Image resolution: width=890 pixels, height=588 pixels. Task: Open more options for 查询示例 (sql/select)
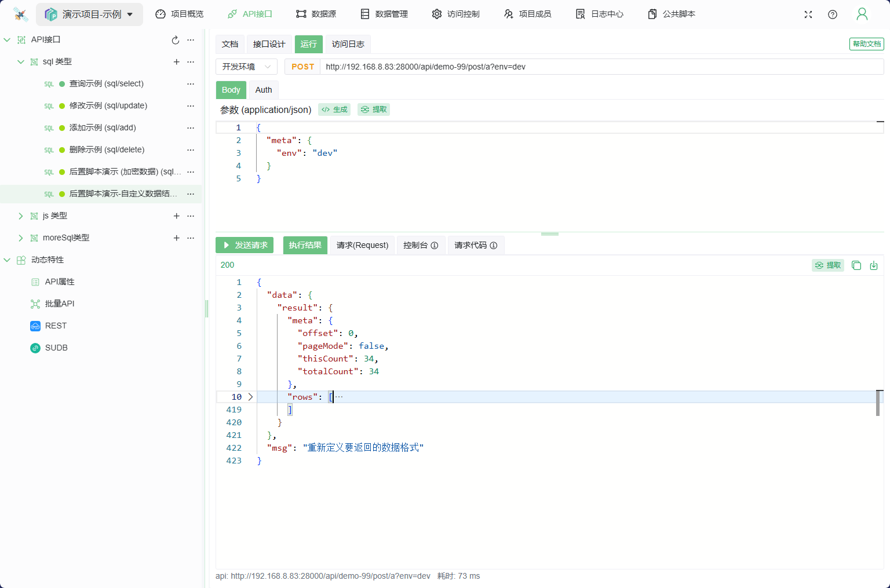coord(191,84)
